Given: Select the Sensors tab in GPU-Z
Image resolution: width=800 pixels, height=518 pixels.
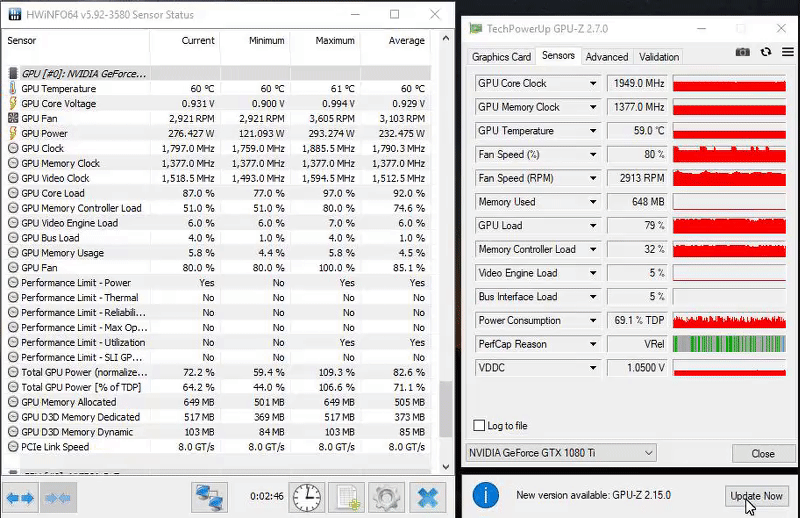Looking at the screenshot, I should pyautogui.click(x=558, y=56).
